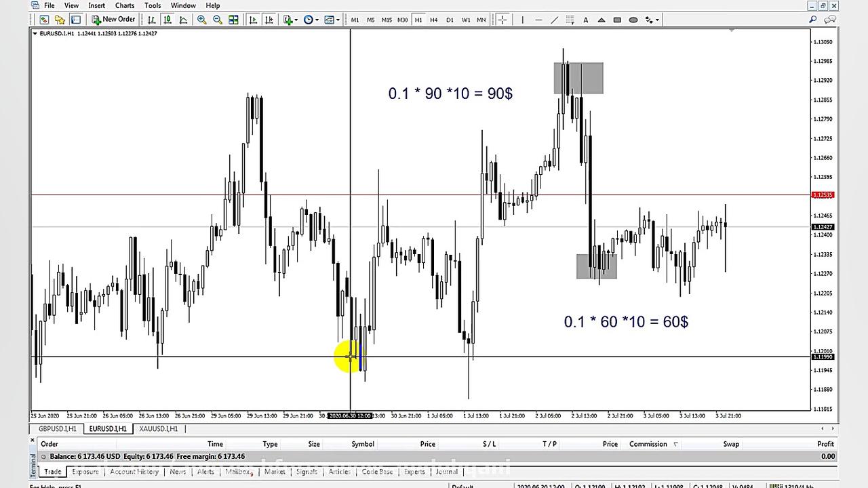Select the D1 timeframe
The width and height of the screenshot is (868, 488).
[450, 20]
